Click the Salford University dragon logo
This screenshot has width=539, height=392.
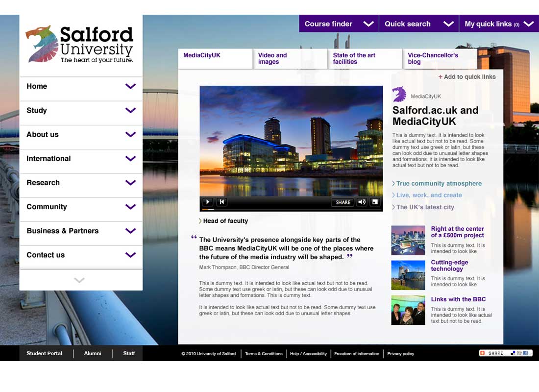[42, 44]
